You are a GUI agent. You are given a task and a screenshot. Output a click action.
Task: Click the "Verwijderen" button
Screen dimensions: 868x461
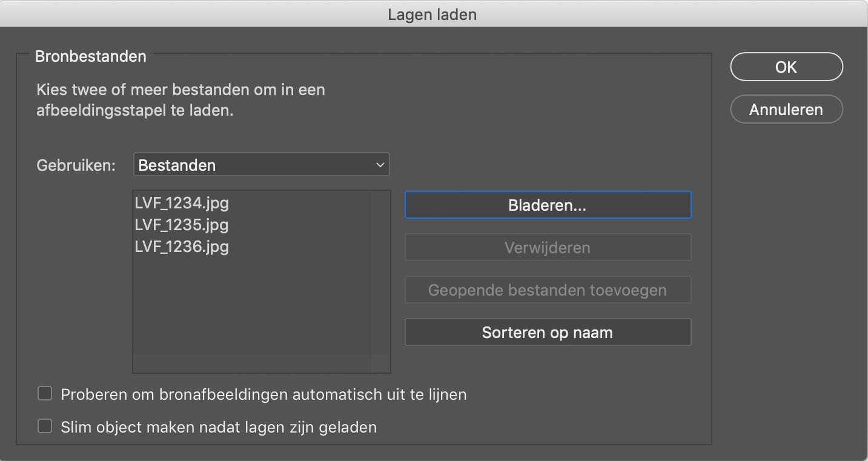pos(547,247)
